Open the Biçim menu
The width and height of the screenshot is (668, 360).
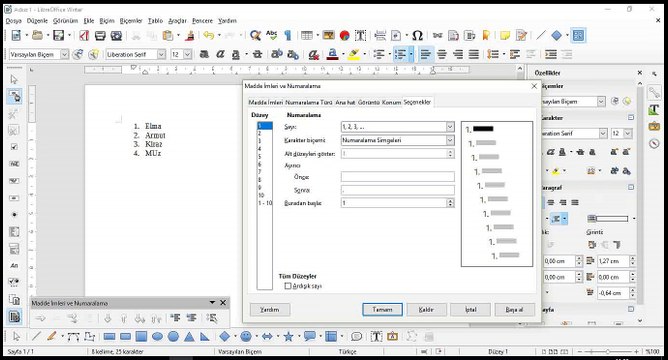[x=107, y=20]
